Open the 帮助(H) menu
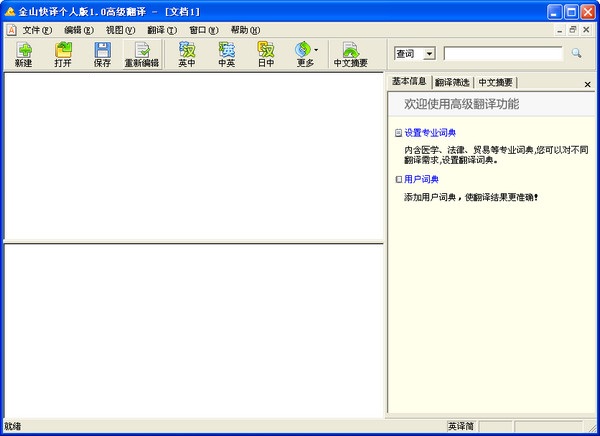The height and width of the screenshot is (436, 600). (245, 30)
